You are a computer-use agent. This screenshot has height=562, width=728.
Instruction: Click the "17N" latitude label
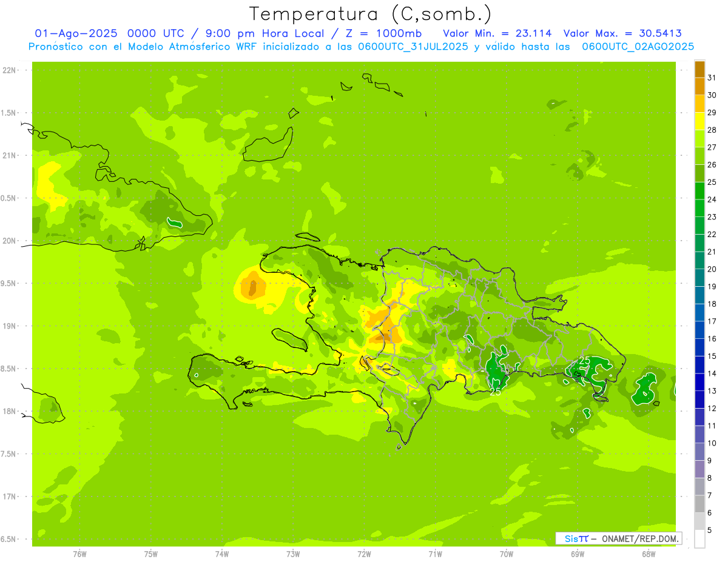tap(9, 497)
